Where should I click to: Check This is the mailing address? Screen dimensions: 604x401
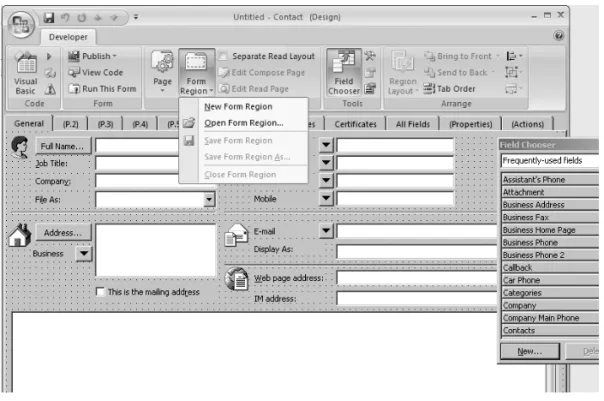[100, 292]
